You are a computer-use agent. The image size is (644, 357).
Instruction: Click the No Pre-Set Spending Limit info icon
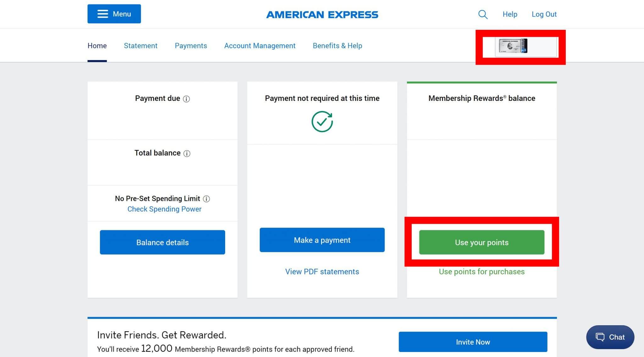coord(207,199)
